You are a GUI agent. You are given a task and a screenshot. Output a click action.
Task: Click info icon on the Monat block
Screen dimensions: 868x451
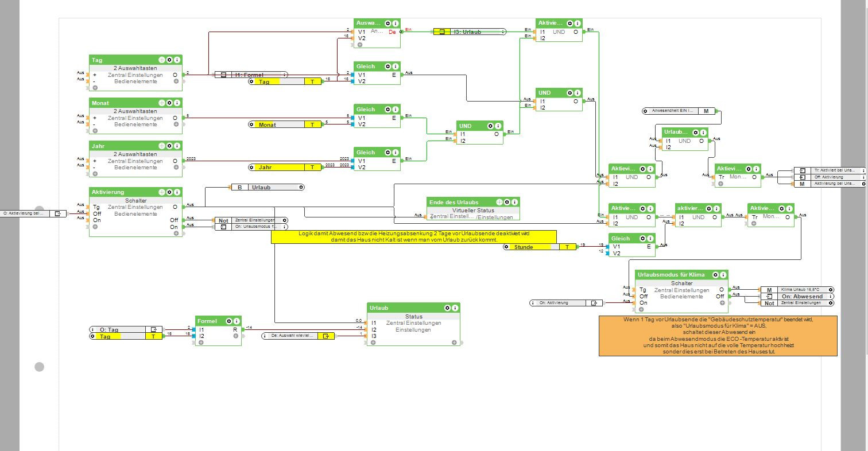click(177, 103)
